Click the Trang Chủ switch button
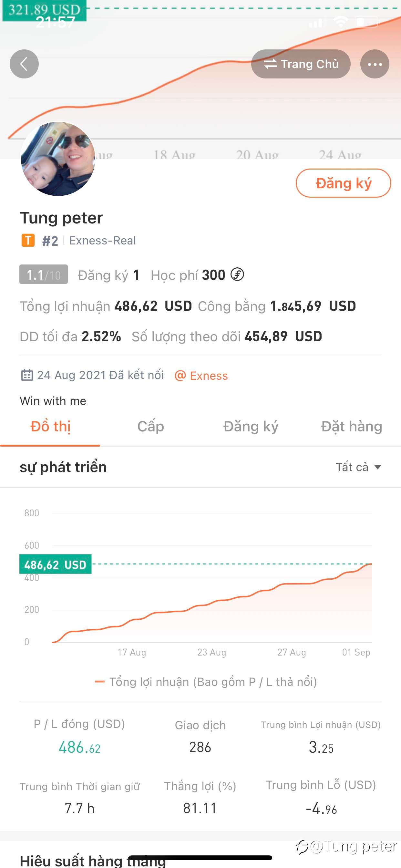The width and height of the screenshot is (401, 868). 301,64
